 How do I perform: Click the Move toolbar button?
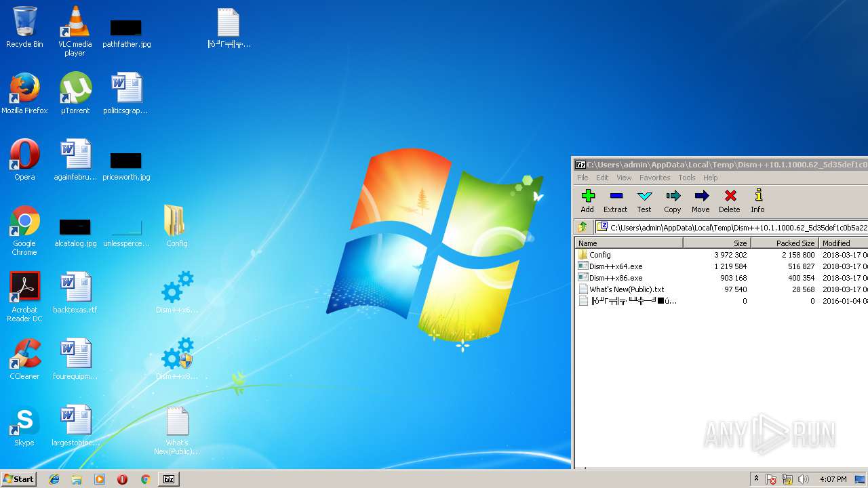(x=701, y=201)
